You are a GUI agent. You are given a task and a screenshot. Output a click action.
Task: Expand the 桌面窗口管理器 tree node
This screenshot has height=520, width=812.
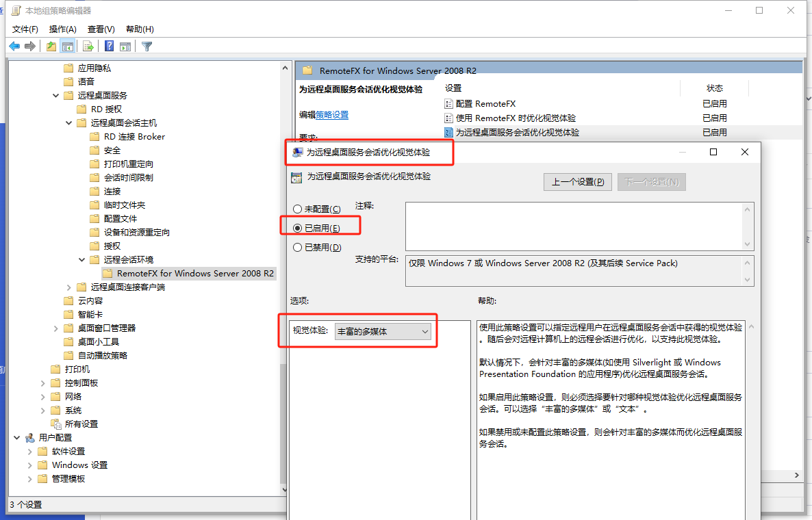pos(56,328)
